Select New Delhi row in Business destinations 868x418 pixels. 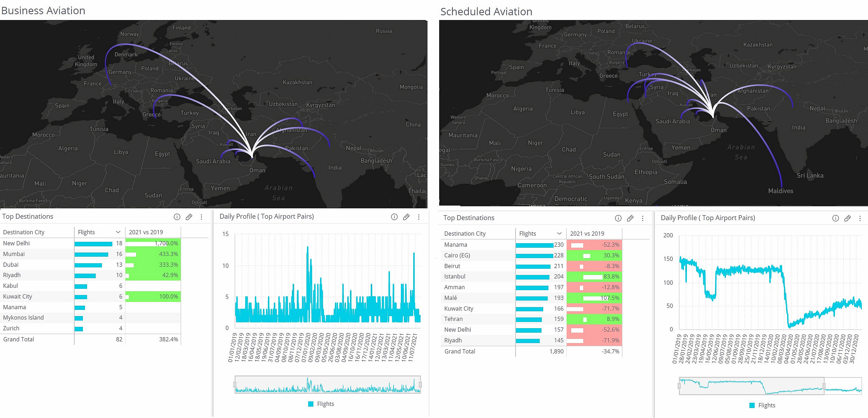point(91,243)
